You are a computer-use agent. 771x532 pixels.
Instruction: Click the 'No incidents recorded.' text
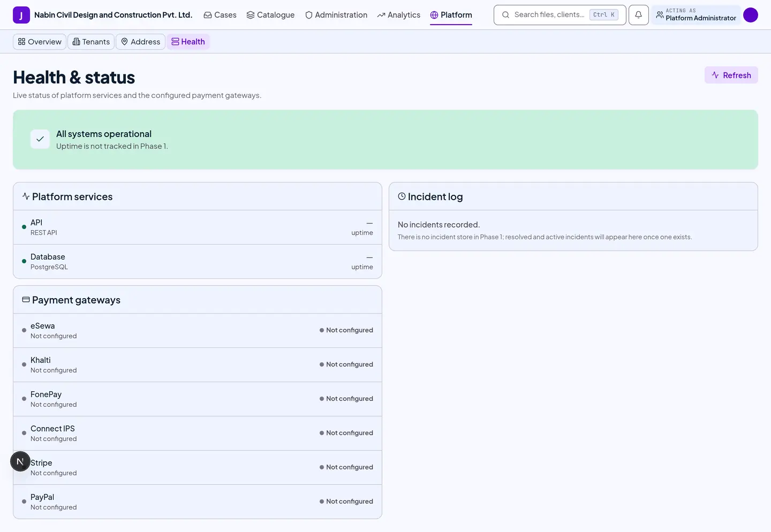(x=439, y=225)
